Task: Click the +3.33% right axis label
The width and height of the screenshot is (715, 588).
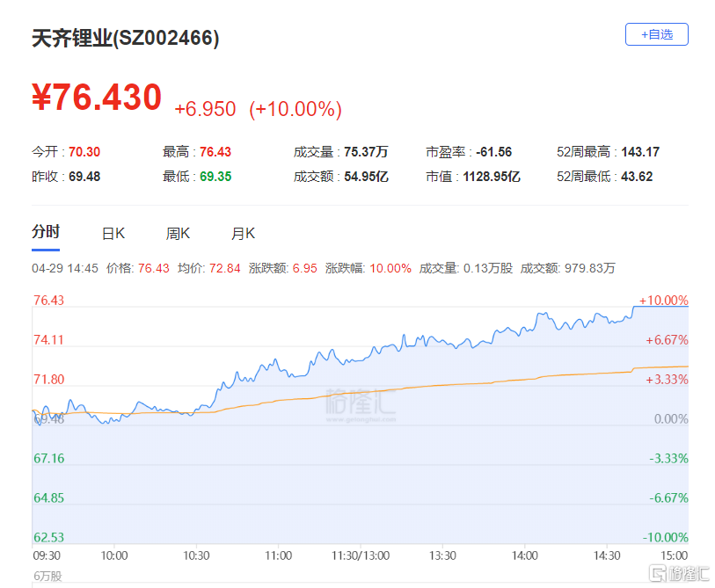Action: coord(667,379)
